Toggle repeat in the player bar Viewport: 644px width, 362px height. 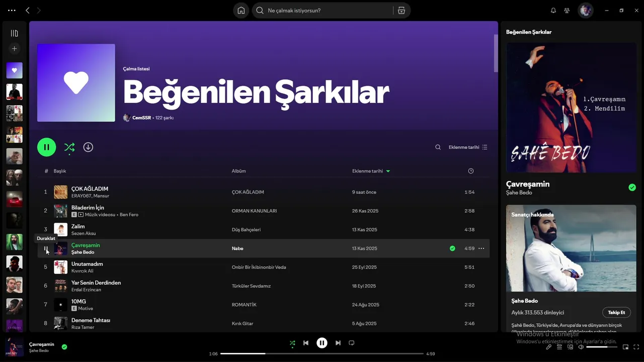point(352,343)
